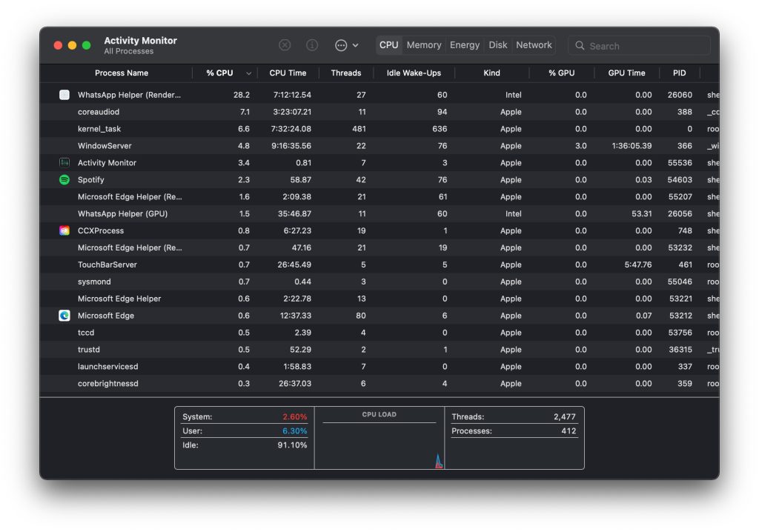Sort by CPU Time column header
The height and width of the screenshot is (532, 759).
click(288, 73)
